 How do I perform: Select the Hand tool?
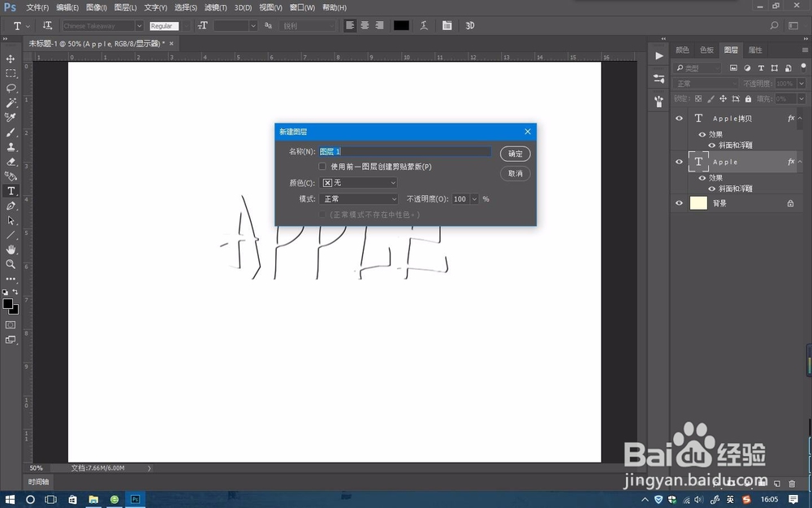click(x=11, y=250)
